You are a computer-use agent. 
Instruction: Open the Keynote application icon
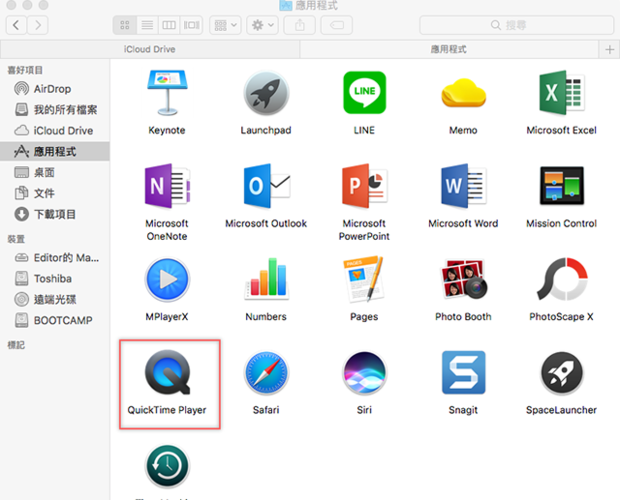pyautogui.click(x=167, y=93)
